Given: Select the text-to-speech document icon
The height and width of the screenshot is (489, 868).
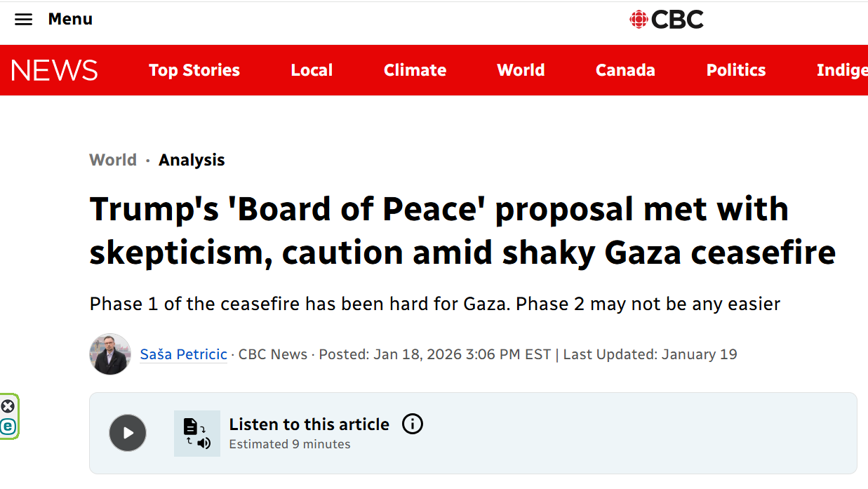Looking at the screenshot, I should point(196,433).
